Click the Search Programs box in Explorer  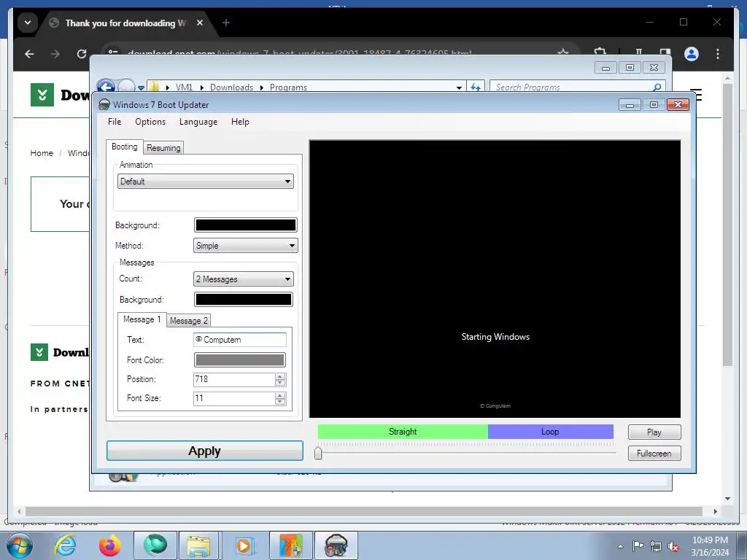point(572,87)
